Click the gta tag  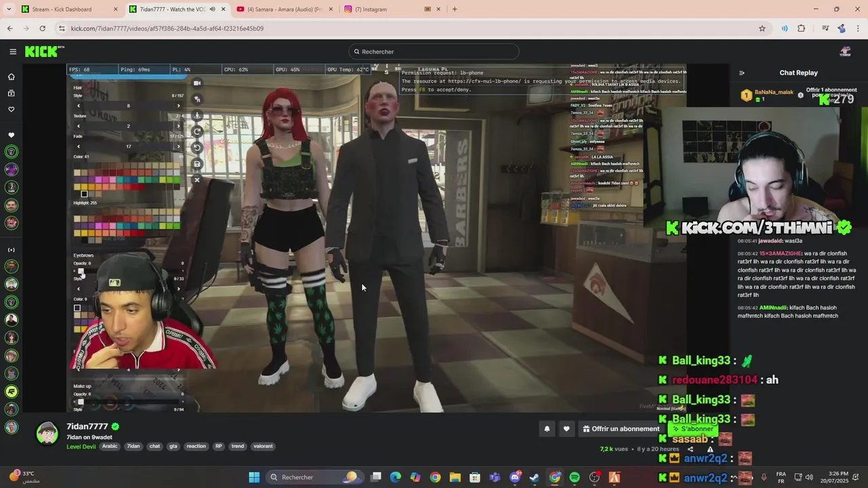coord(173,446)
